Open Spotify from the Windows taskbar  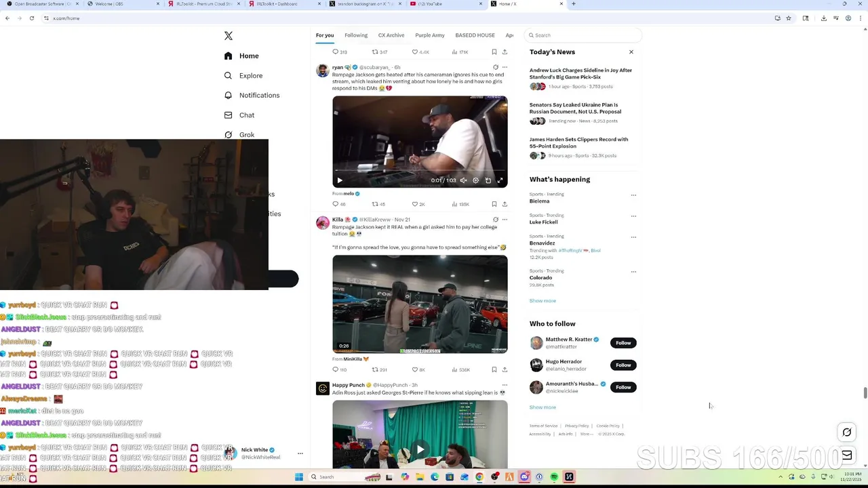coord(554,477)
